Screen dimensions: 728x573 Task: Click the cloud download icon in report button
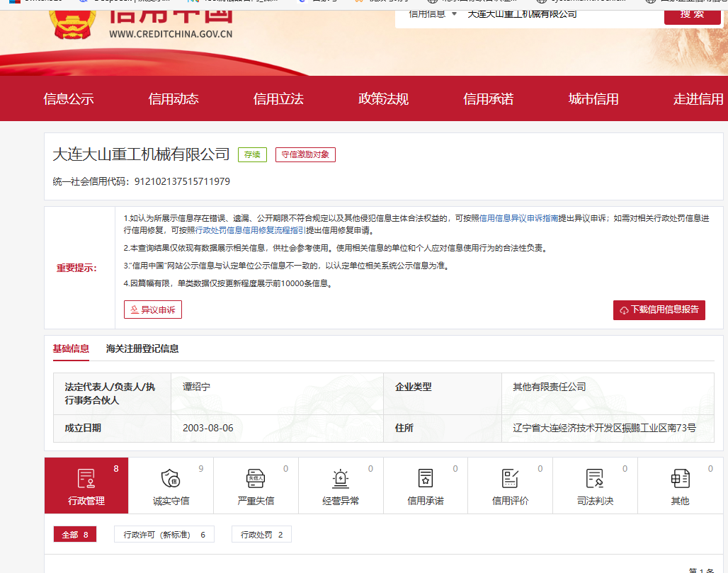624,310
